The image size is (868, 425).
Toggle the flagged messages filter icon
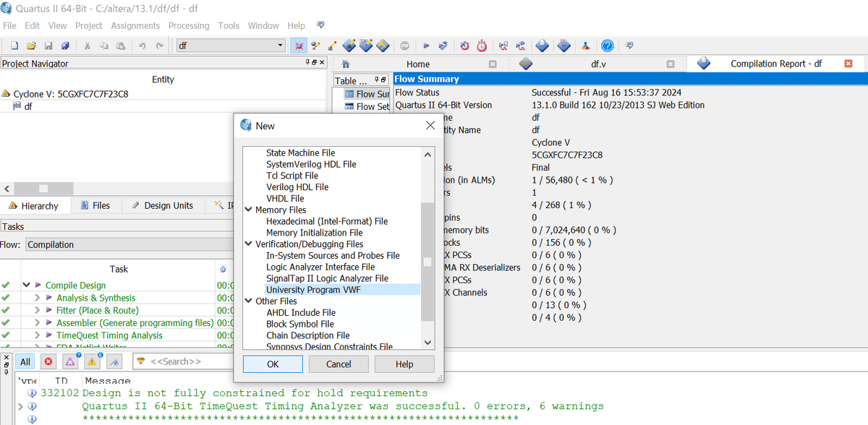116,361
